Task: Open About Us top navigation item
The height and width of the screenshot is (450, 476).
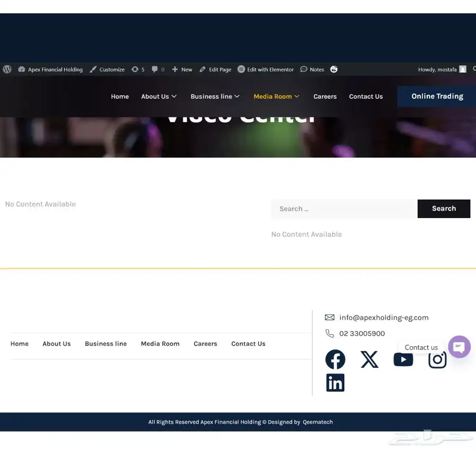Action: 155,96
